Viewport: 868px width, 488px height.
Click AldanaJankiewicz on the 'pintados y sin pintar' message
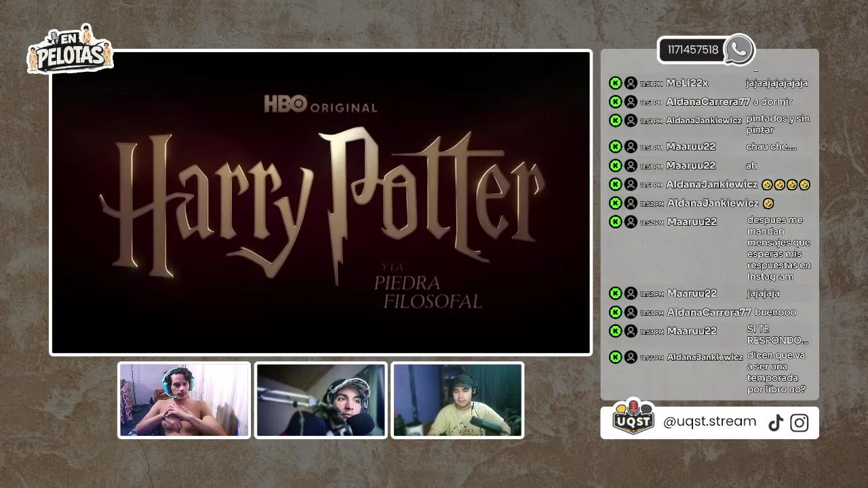coord(704,121)
